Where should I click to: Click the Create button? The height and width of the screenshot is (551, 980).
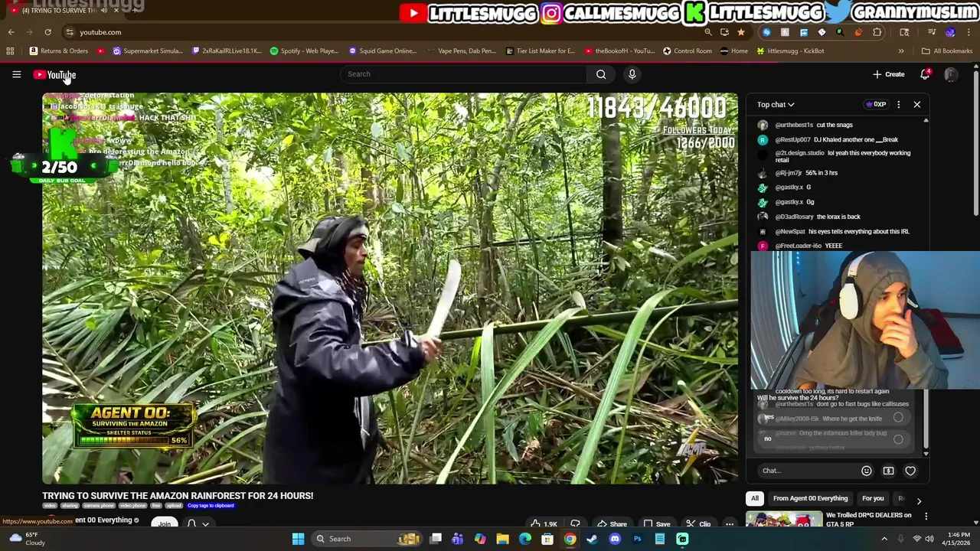(889, 74)
